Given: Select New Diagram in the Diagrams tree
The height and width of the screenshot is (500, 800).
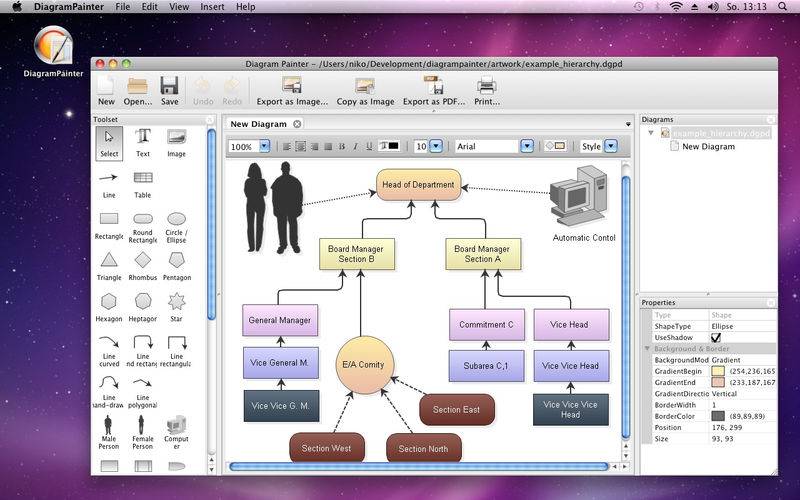Looking at the screenshot, I should click(x=708, y=146).
